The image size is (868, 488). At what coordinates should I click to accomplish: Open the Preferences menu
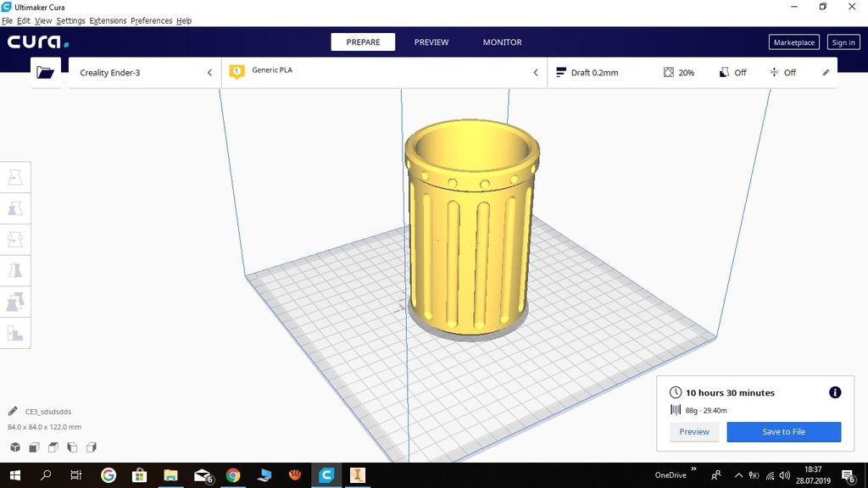click(151, 20)
